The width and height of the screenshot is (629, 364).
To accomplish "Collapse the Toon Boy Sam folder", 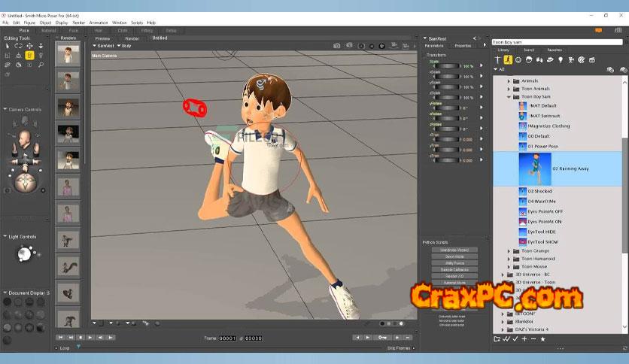I will (509, 96).
